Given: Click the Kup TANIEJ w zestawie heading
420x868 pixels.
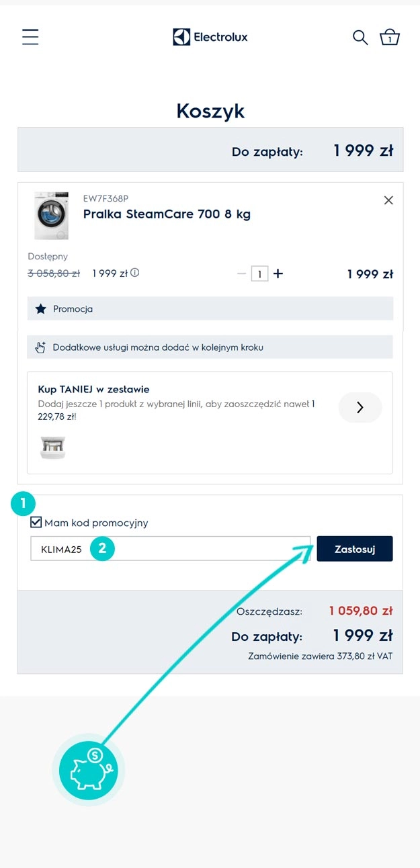Looking at the screenshot, I should point(94,389).
